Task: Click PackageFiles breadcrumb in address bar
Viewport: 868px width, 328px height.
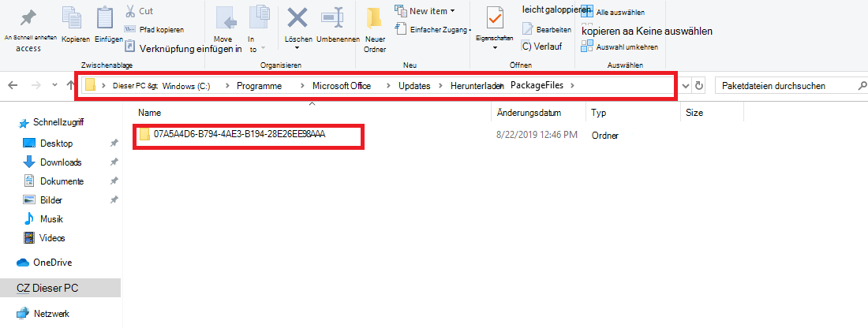Action: click(x=537, y=85)
